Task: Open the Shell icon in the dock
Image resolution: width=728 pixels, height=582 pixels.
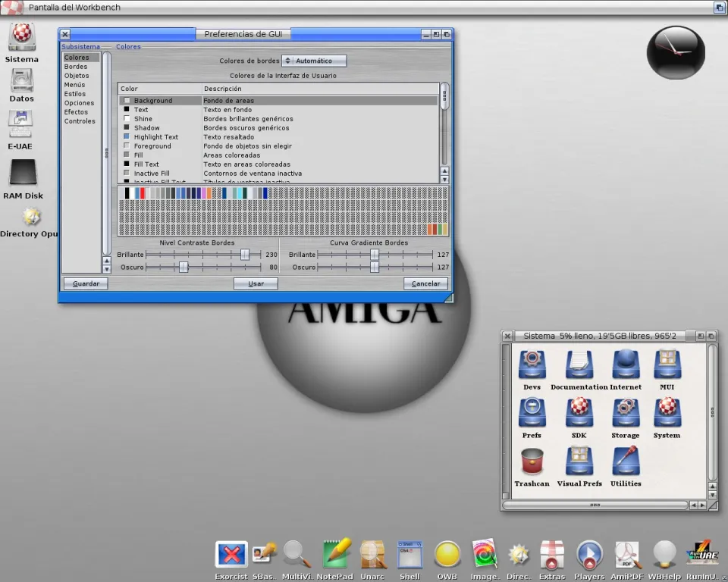Action: click(409, 555)
